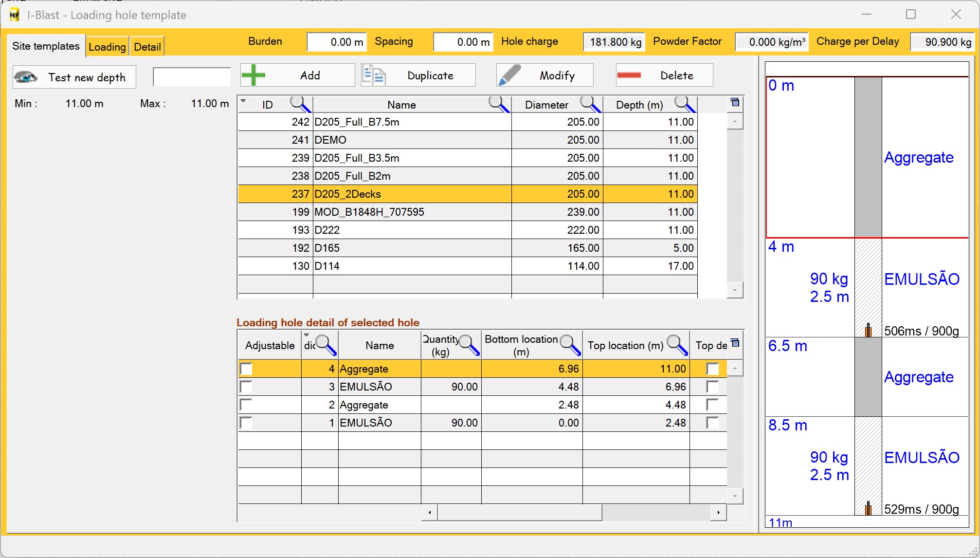This screenshot has width=980, height=558.
Task: Toggle the sort arrow in ID column header
Action: (x=243, y=101)
